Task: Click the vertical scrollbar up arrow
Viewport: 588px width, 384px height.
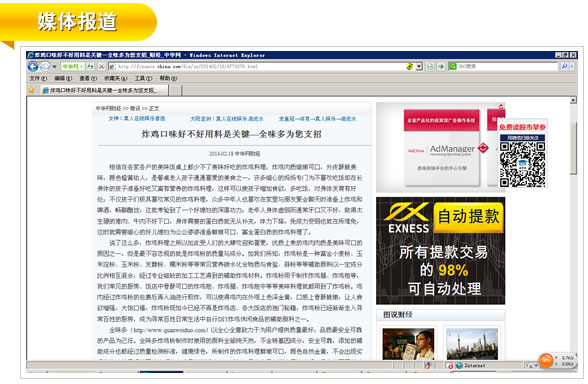Action: pos(573,100)
